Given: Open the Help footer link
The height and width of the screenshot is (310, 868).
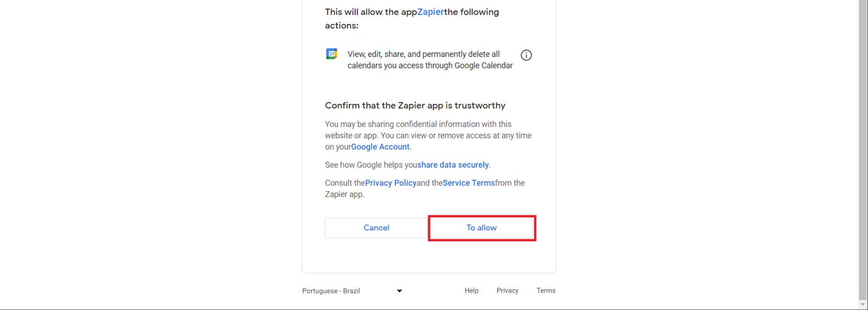Looking at the screenshot, I should [471, 290].
